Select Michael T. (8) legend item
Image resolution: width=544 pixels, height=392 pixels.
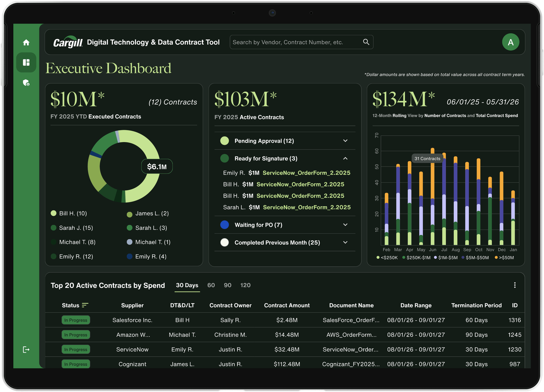(x=73, y=242)
